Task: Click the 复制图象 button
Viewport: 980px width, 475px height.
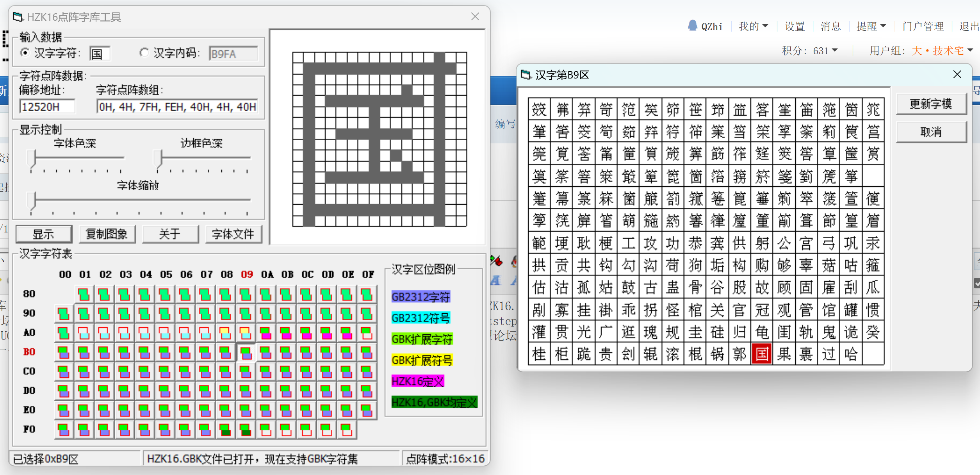Action: 107,234
